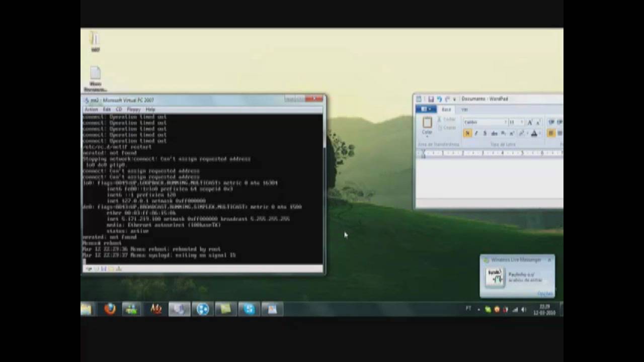644x362 pixels.
Task: Click the shrink font icon in WordPad
Action: point(537,122)
